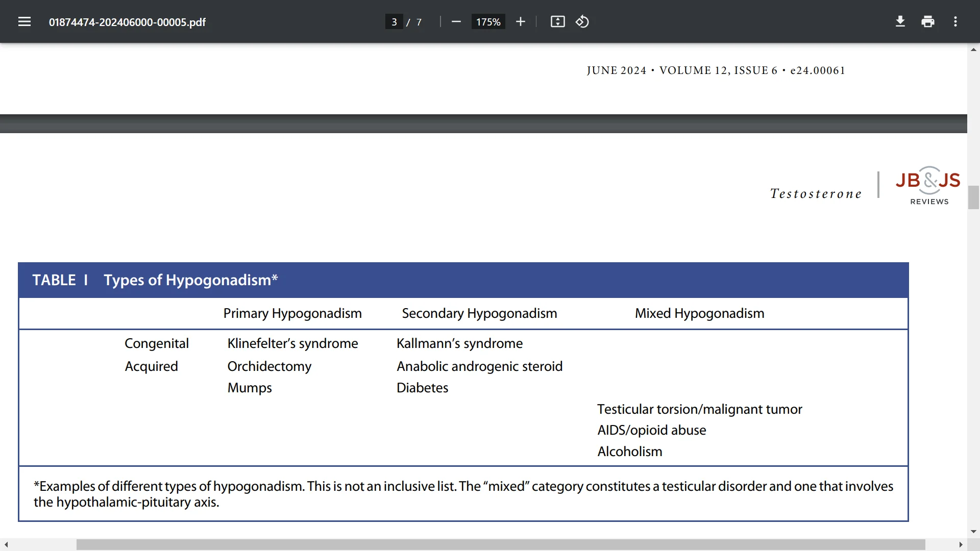The width and height of the screenshot is (980, 551).
Task: Click the 'Orchidectomy' cell
Action: tap(269, 366)
